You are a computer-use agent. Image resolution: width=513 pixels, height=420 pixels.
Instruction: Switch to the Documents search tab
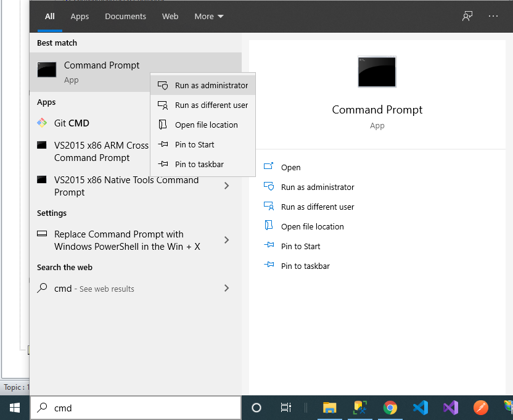(x=125, y=17)
